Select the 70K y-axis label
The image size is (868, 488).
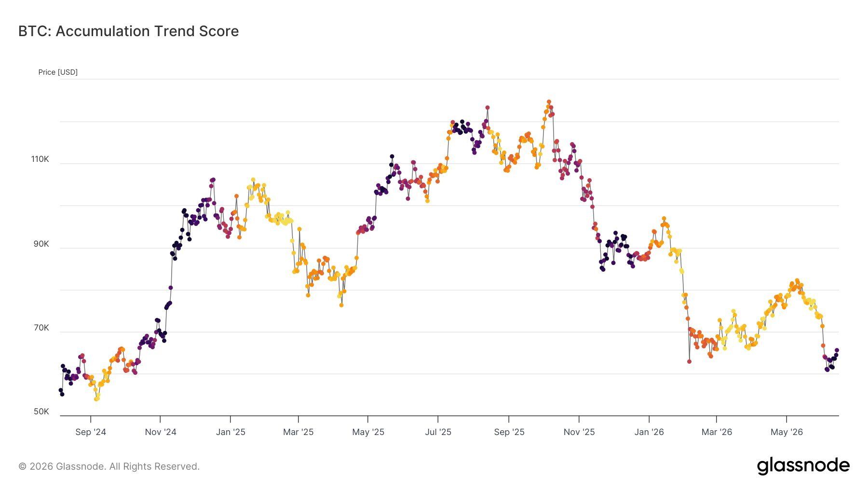pyautogui.click(x=41, y=328)
